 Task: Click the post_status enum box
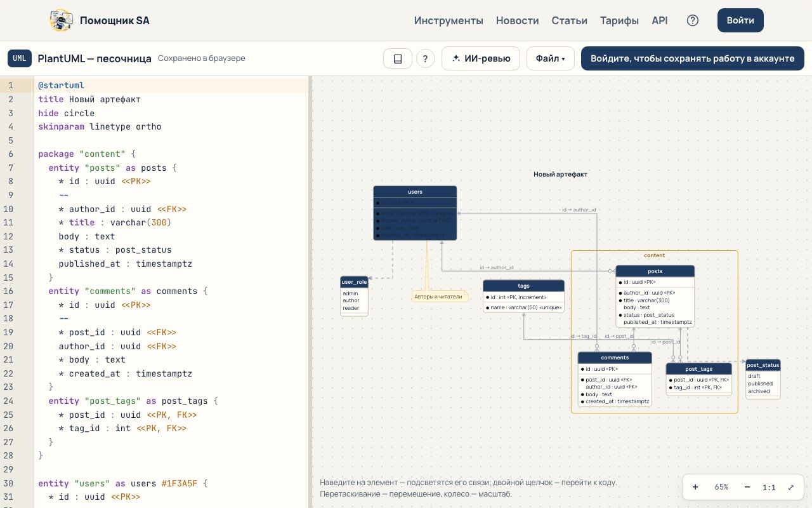763,379
